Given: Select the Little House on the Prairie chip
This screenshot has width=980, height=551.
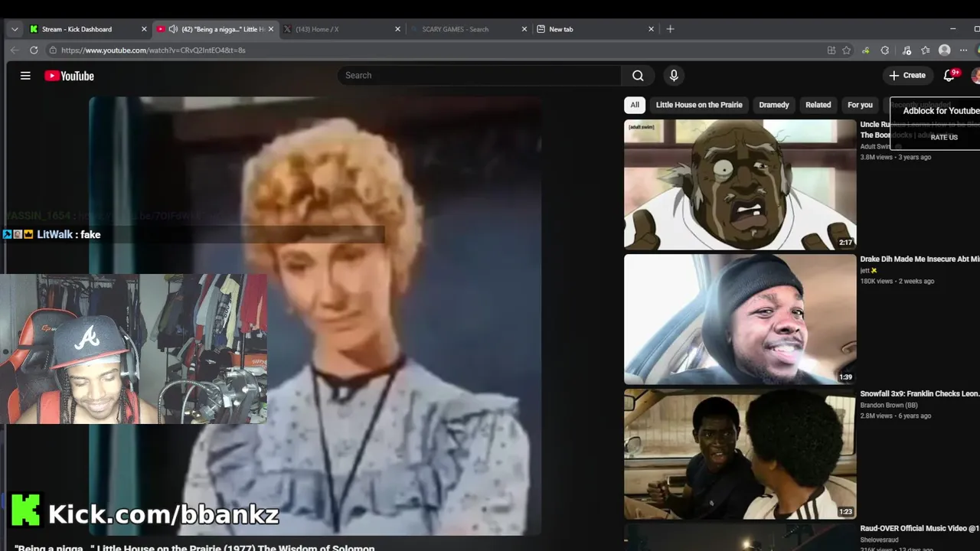Looking at the screenshot, I should point(699,105).
